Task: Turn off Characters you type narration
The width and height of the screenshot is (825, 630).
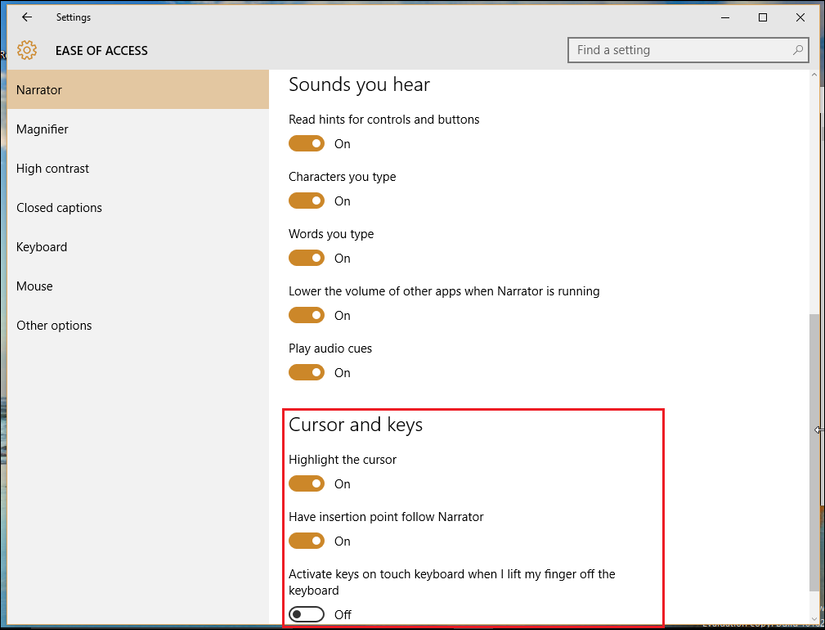Action: pos(306,200)
